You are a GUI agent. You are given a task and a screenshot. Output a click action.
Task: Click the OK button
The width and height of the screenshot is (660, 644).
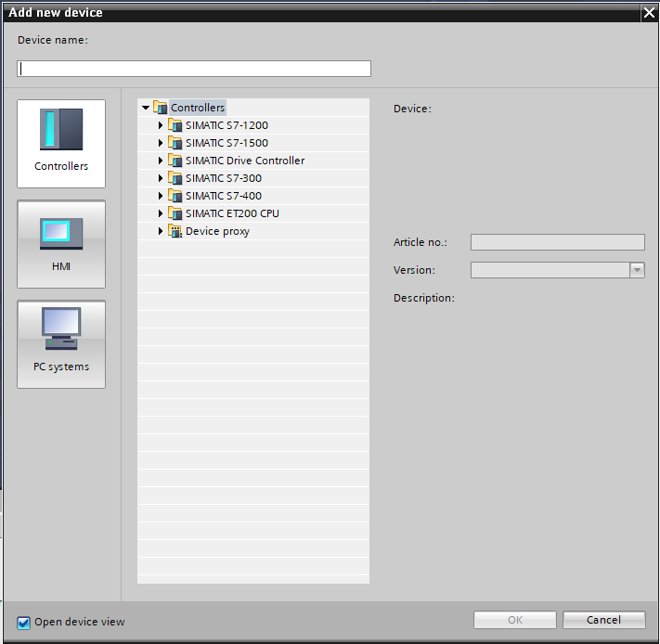[x=515, y=620]
